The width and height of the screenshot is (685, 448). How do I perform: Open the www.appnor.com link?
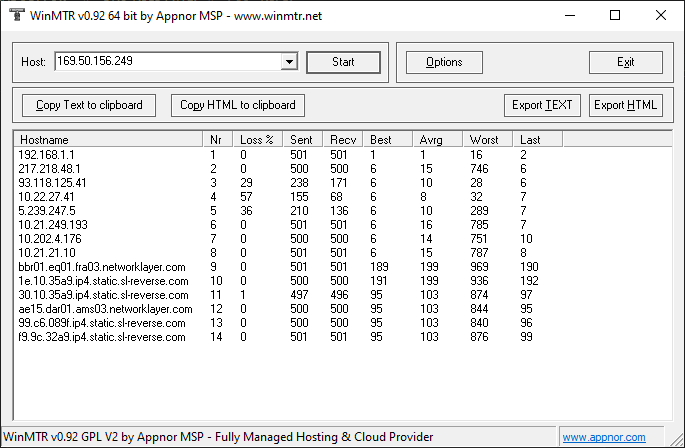(x=604, y=437)
